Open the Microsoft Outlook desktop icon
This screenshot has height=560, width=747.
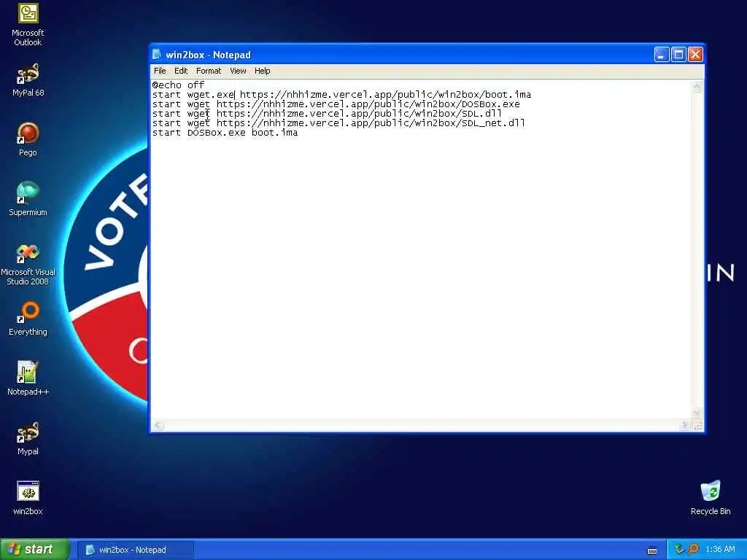pyautogui.click(x=28, y=25)
